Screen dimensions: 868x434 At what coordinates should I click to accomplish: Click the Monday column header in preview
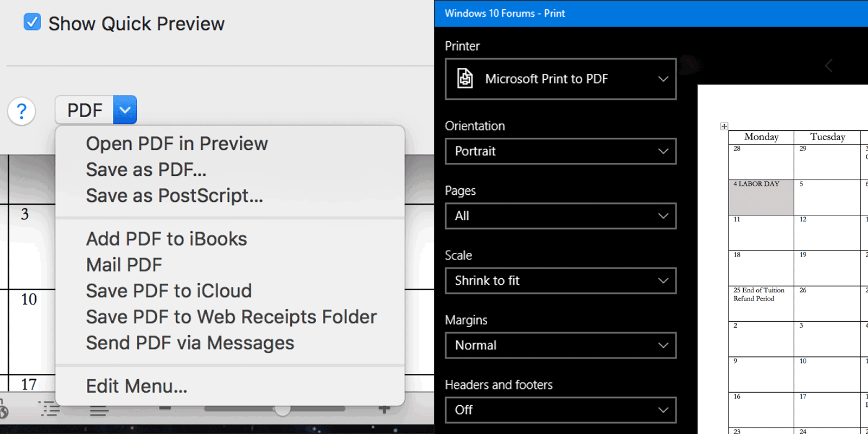[761, 137]
